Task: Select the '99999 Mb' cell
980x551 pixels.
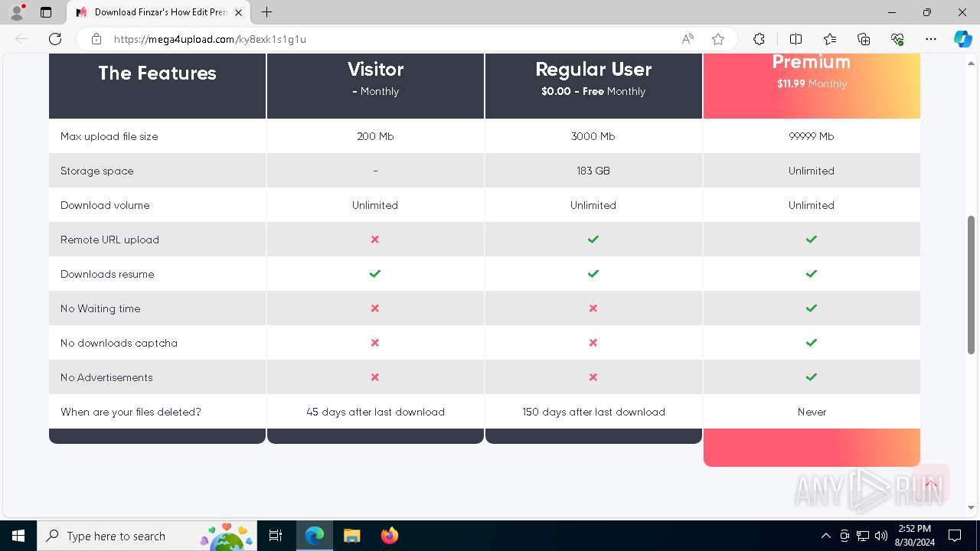Action: pyautogui.click(x=812, y=136)
